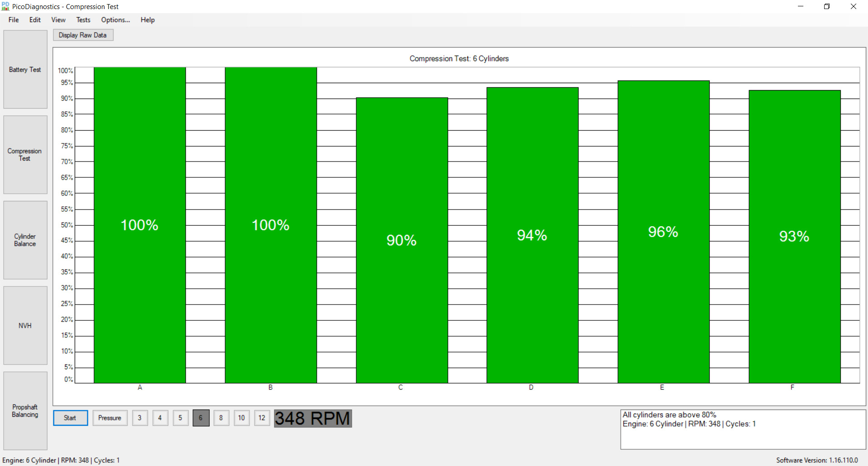Set cylinder count to 5
The image size is (868, 466).
[180, 418]
